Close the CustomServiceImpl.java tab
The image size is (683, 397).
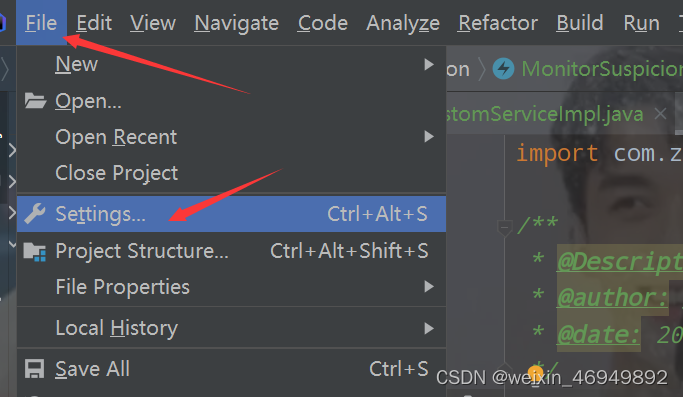pos(660,114)
